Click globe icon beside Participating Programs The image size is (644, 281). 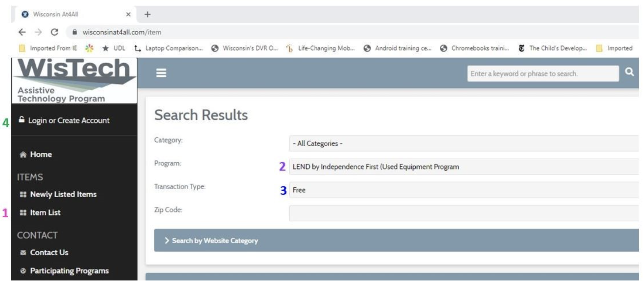[23, 270]
